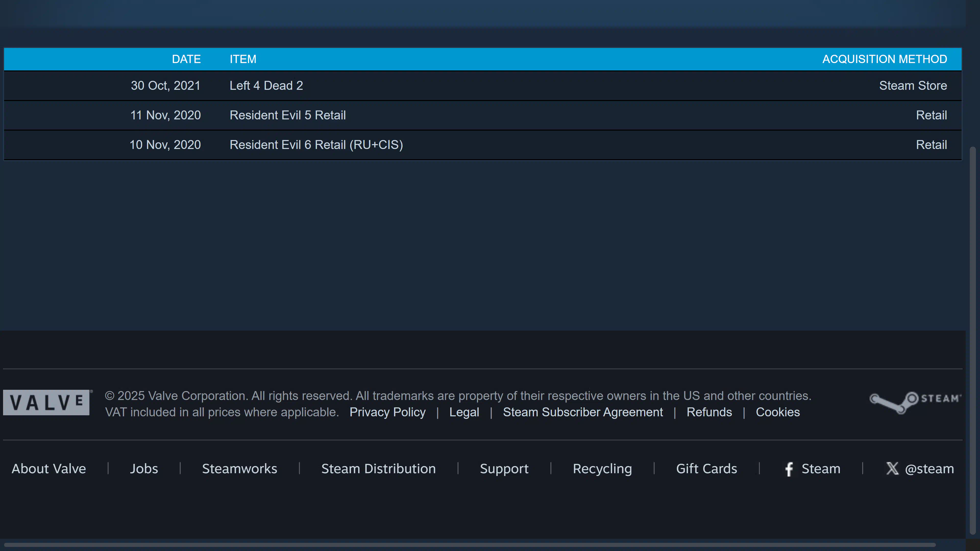Go to Steamworks
The width and height of the screenshot is (980, 551).
[x=239, y=469]
